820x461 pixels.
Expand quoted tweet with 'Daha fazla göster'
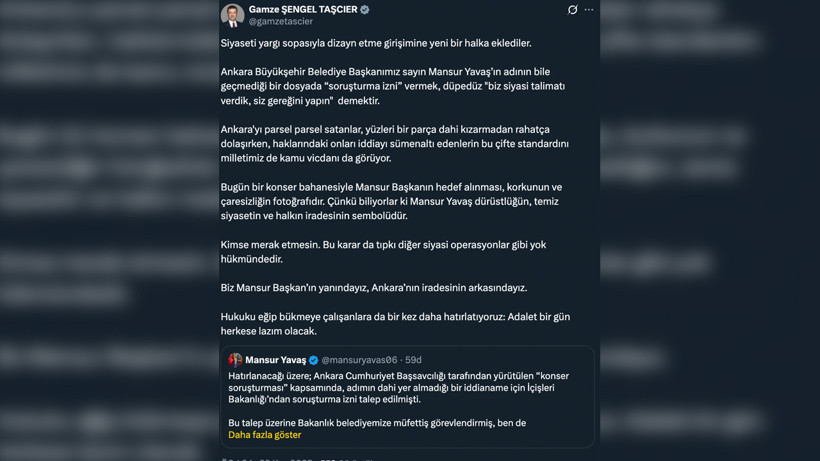[x=265, y=435]
